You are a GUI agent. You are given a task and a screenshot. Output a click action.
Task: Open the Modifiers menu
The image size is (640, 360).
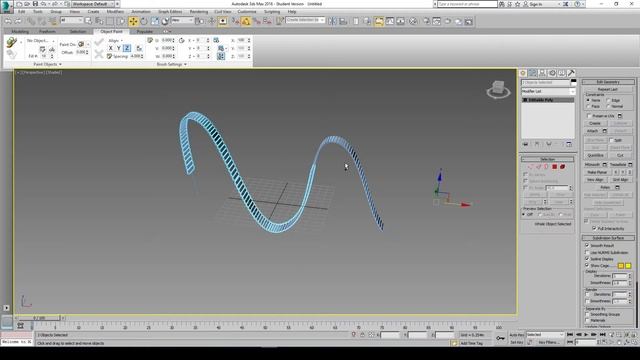(x=115, y=11)
